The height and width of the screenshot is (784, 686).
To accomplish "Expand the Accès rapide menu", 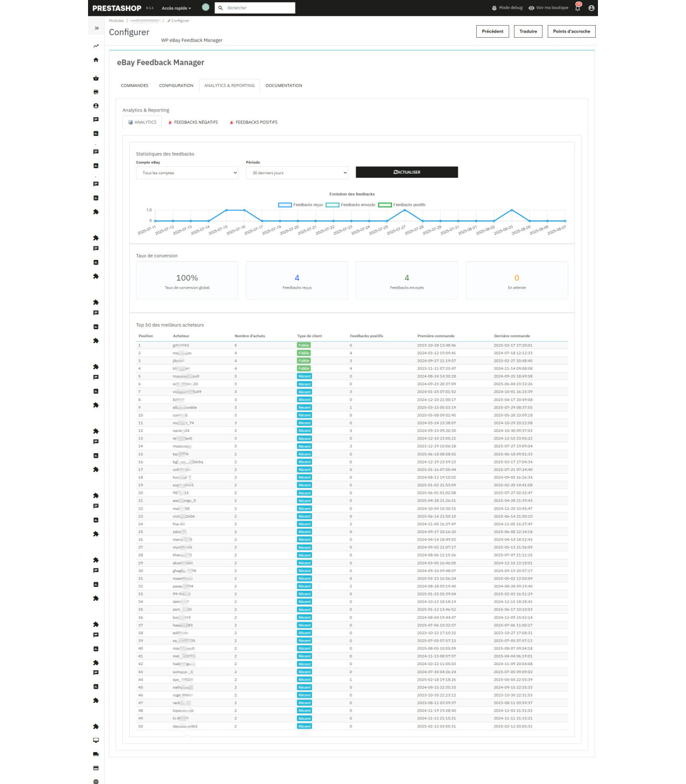I will tap(176, 8).
